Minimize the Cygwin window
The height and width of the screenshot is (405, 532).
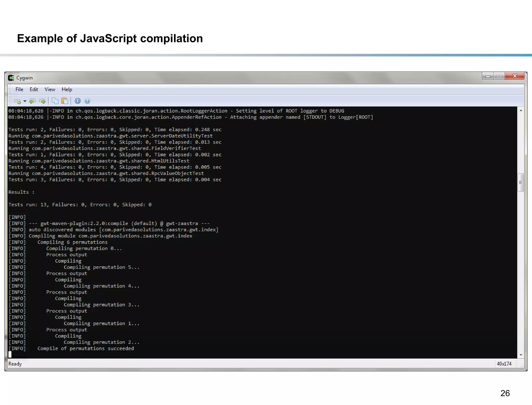click(488, 76)
